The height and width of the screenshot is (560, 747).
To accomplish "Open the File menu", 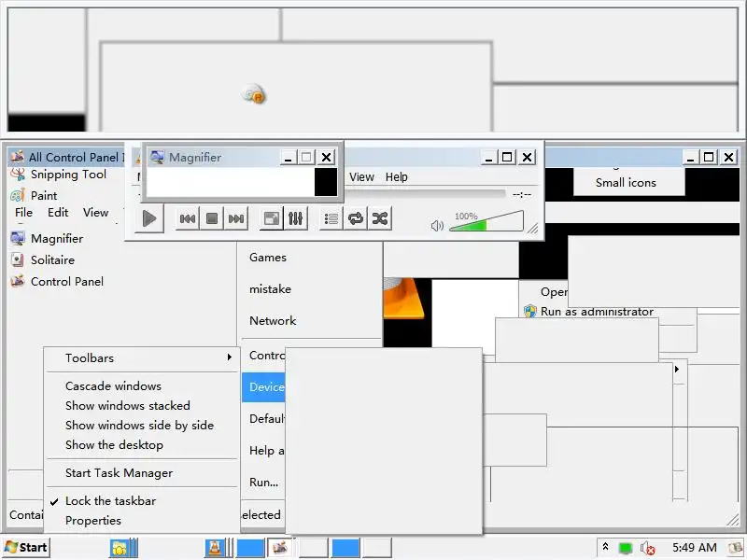I will (x=24, y=213).
